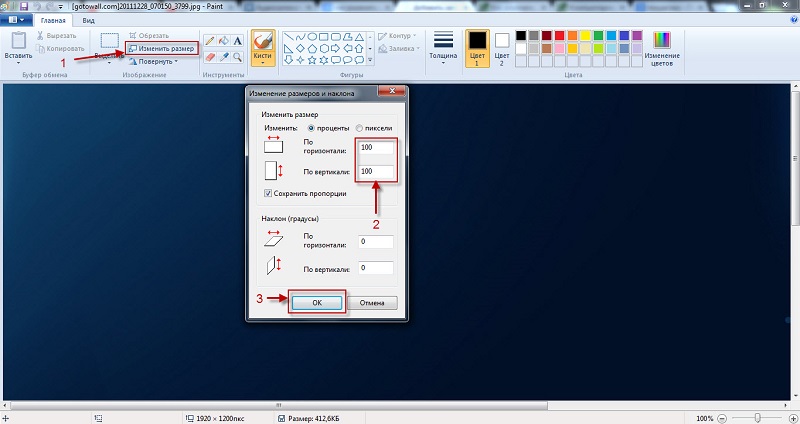This screenshot has width=800, height=424.
Task: Choose the Curve shape
Action: click(300, 37)
